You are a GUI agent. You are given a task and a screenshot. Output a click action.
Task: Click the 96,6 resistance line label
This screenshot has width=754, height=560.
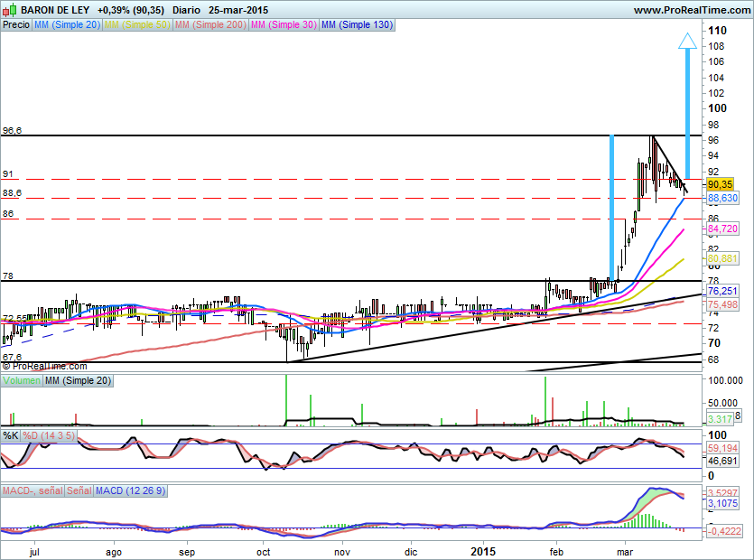[x=12, y=131]
